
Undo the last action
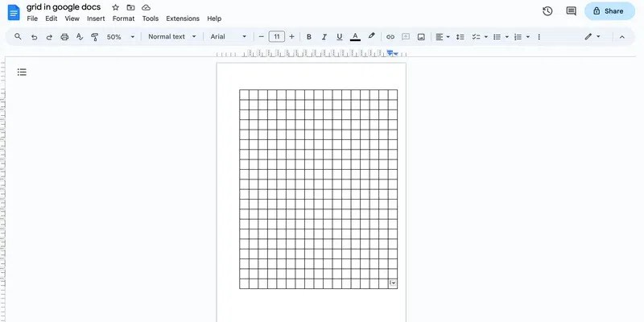[x=34, y=37]
